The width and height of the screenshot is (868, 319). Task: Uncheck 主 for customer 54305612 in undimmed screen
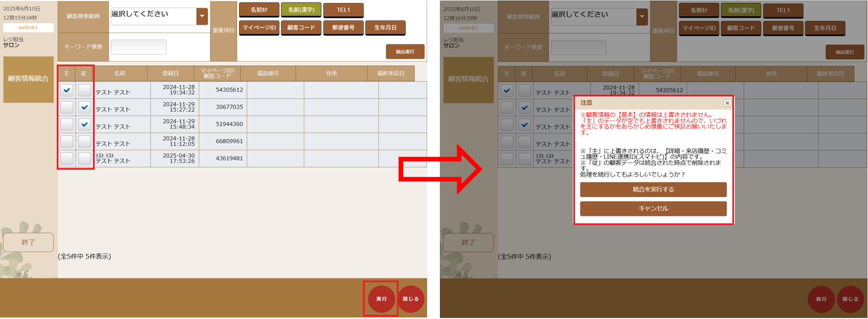[67, 90]
